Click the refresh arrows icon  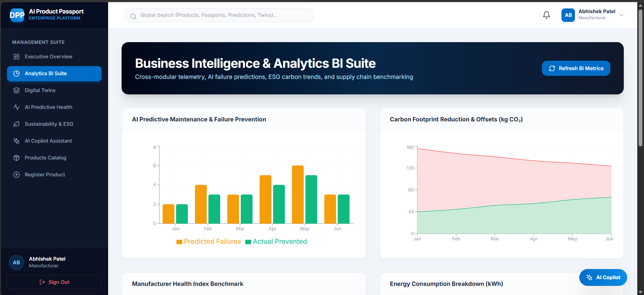(552, 68)
